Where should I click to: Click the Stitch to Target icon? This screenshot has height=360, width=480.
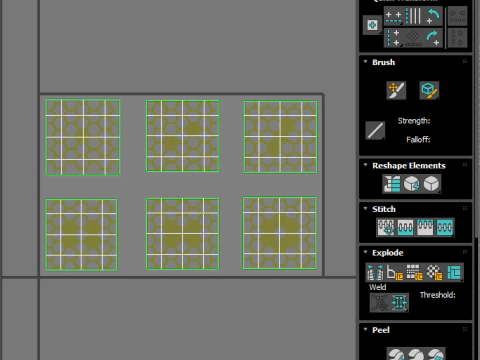pos(386,227)
